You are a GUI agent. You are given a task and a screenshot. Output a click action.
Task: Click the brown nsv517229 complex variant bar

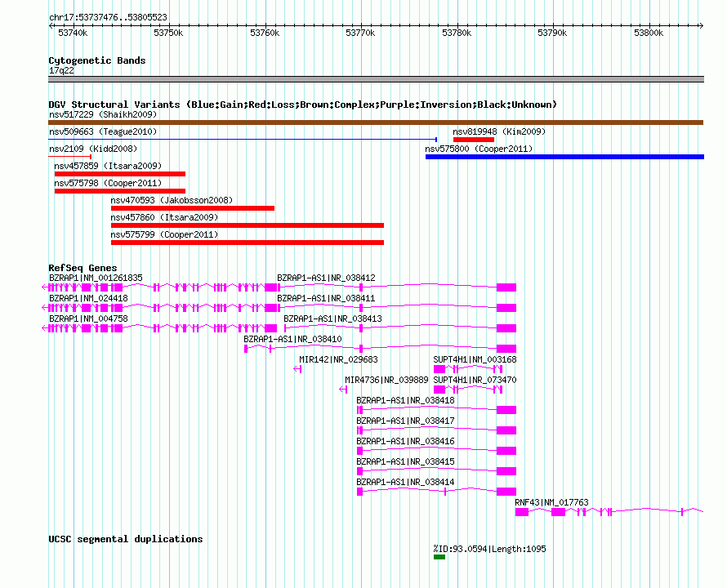pos(376,122)
